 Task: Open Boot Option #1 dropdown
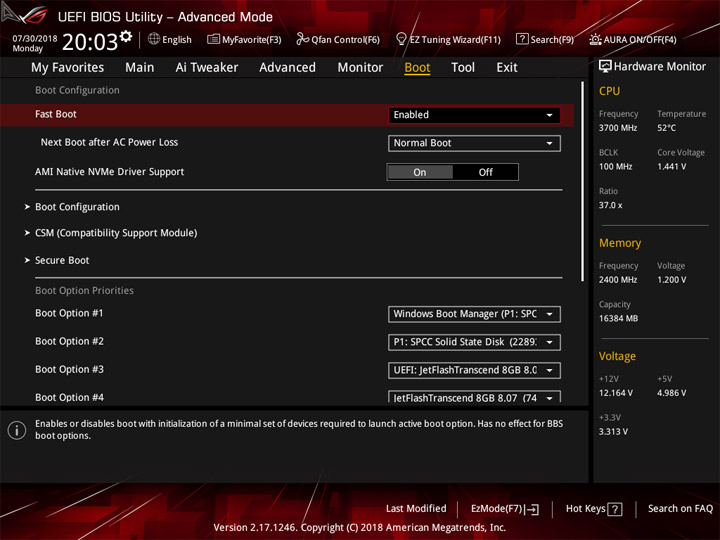[474, 314]
